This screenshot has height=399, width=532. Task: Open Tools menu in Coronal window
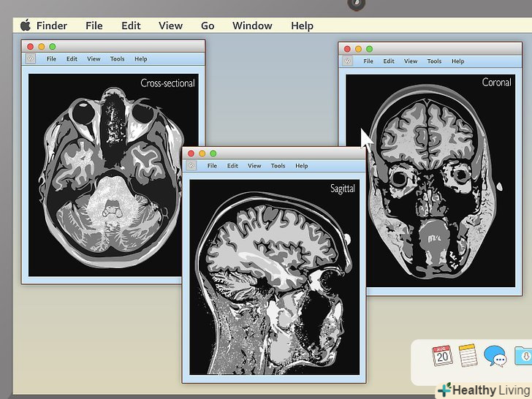click(434, 61)
